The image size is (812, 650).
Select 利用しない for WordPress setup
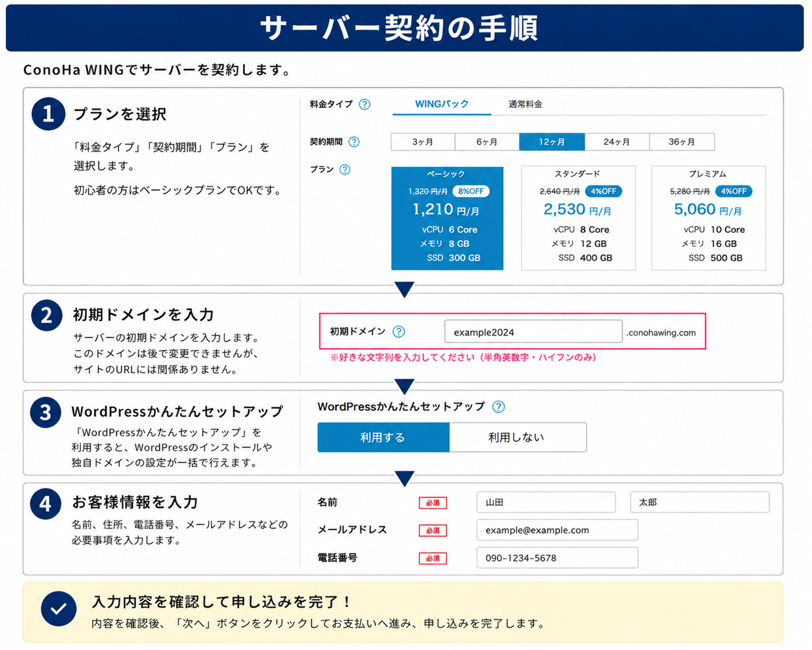pos(517,437)
